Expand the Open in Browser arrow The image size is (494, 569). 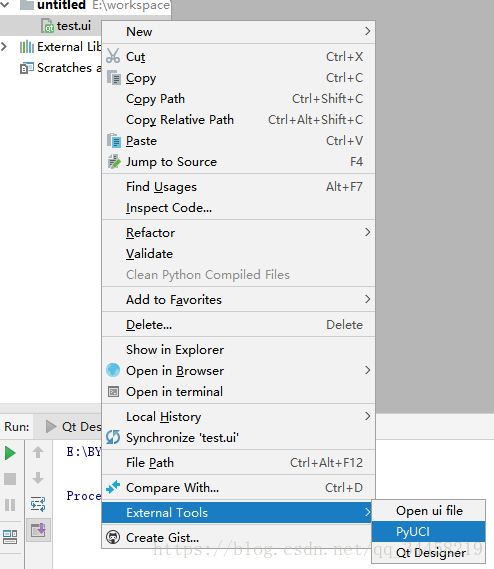coord(367,370)
